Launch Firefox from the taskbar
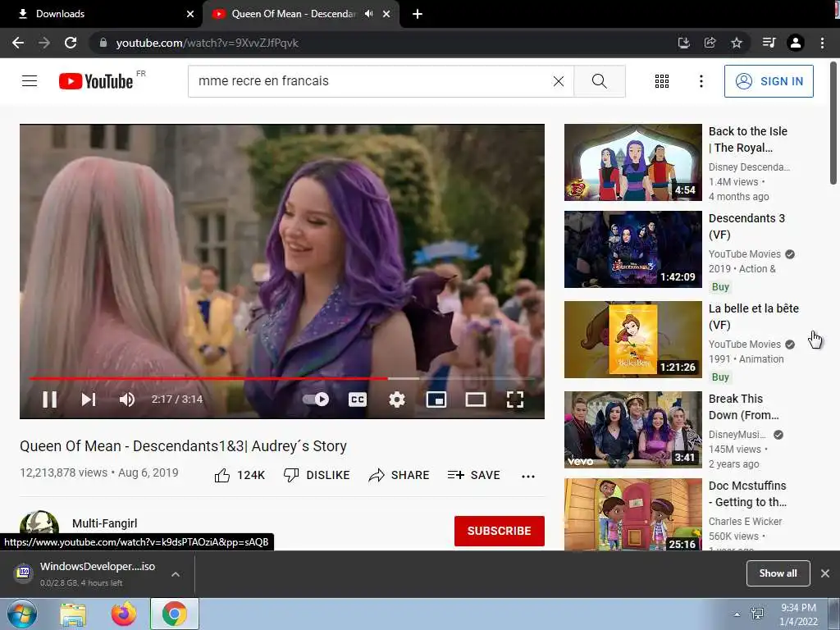The image size is (840, 630). point(124,614)
